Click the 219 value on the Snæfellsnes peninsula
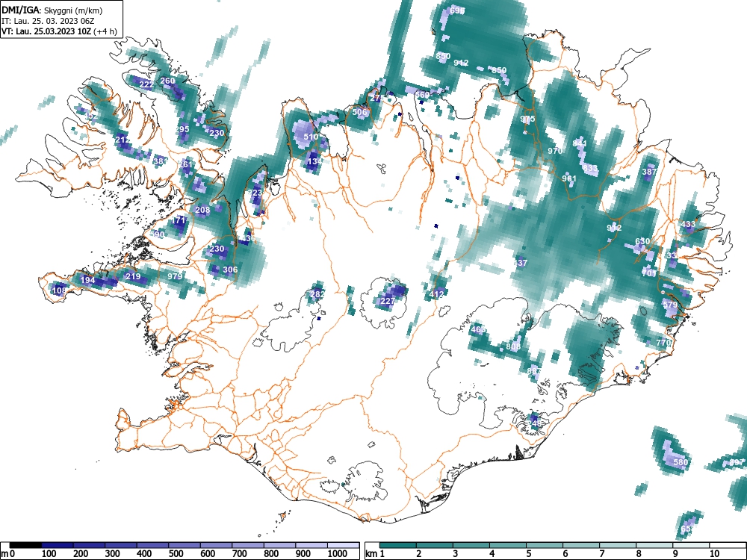The image size is (747, 560). click(x=133, y=276)
